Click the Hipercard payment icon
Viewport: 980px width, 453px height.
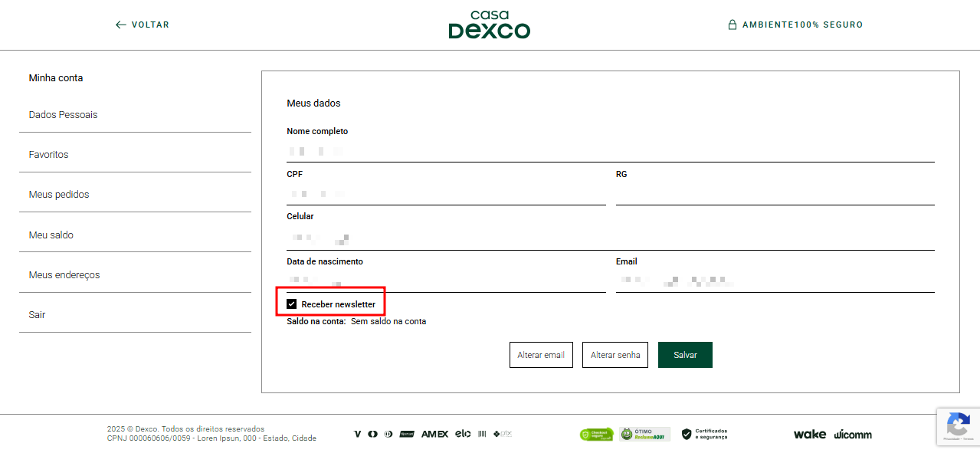(x=407, y=434)
